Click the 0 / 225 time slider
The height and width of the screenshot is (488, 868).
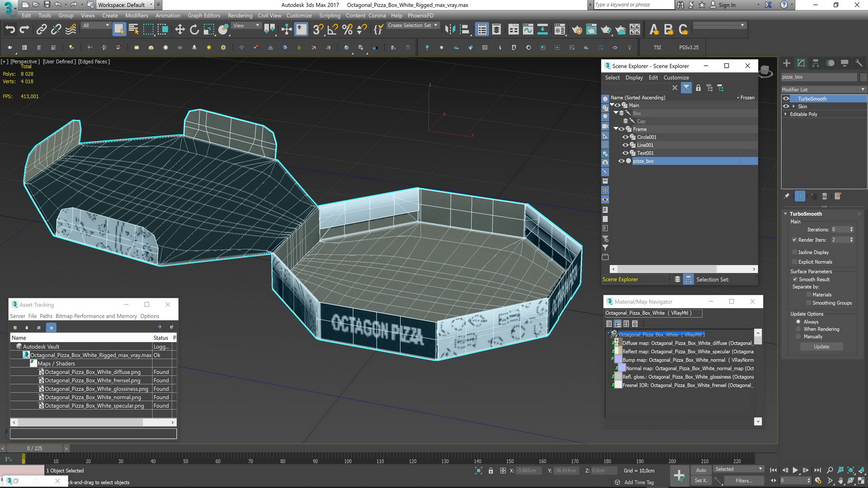tap(34, 449)
